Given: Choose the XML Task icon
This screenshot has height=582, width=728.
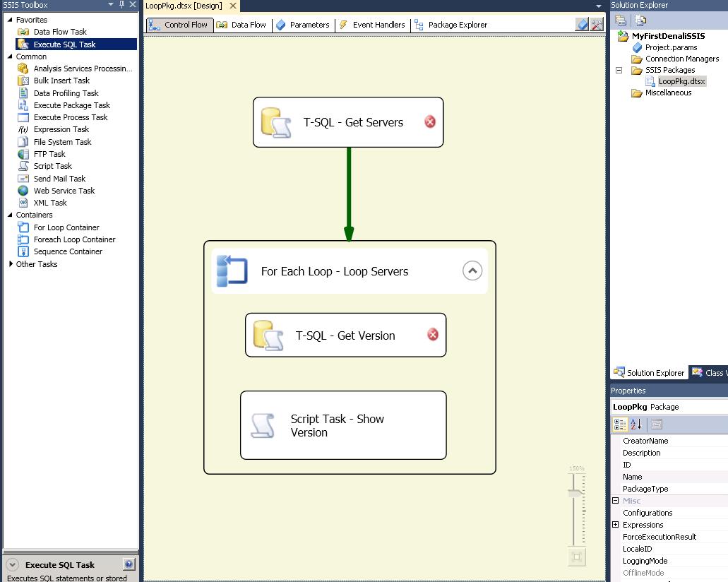Looking at the screenshot, I should [x=23, y=203].
